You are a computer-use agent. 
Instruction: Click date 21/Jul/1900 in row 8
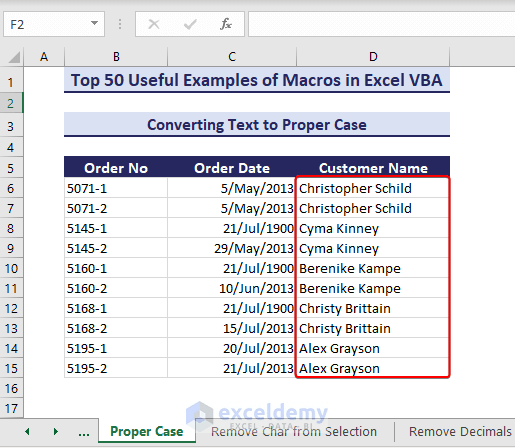(x=232, y=228)
